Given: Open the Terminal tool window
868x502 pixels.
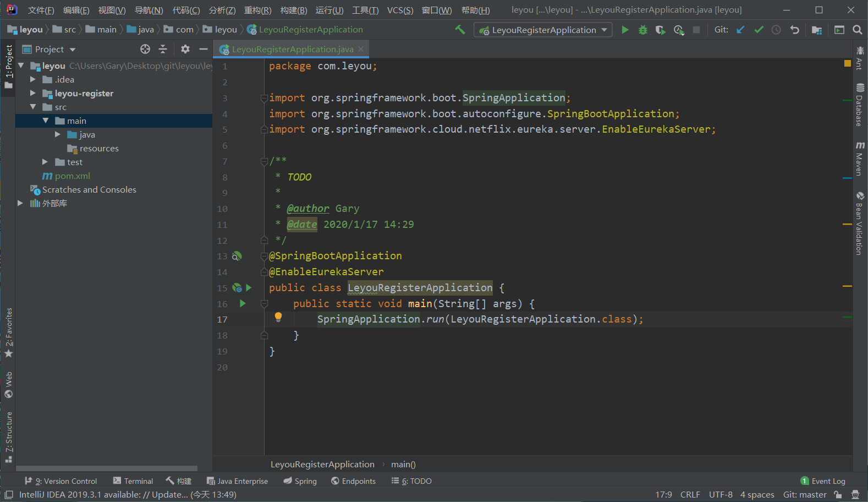Looking at the screenshot, I should pos(133,481).
